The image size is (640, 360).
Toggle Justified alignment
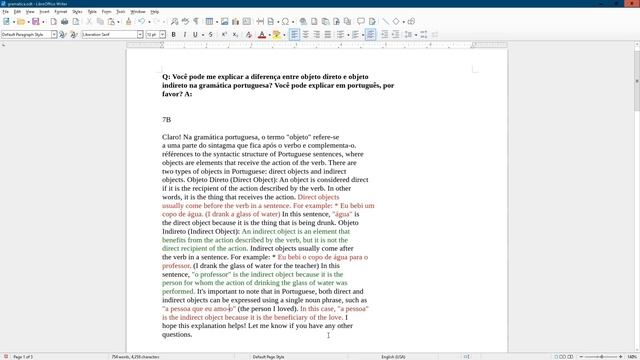(327, 35)
